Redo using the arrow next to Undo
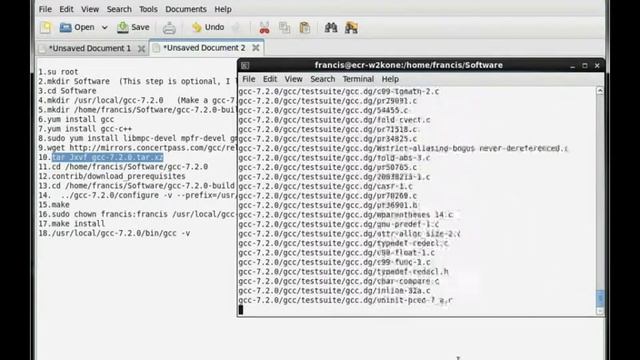 (236, 27)
